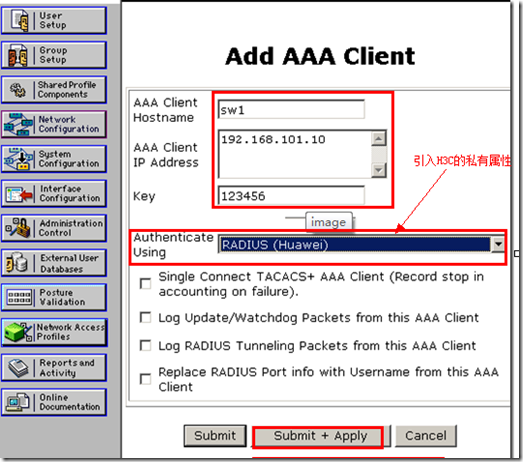Screen dimensions: 523x462
Task: Open System Configuration section
Action: pos(54,159)
